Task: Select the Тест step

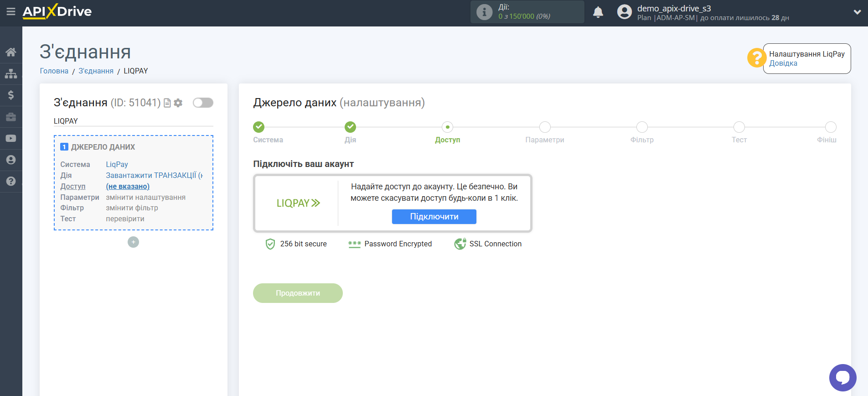Action: point(739,127)
